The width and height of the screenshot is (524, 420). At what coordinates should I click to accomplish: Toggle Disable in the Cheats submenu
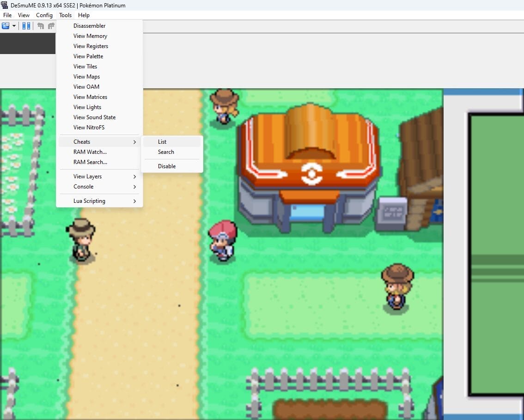(x=167, y=166)
